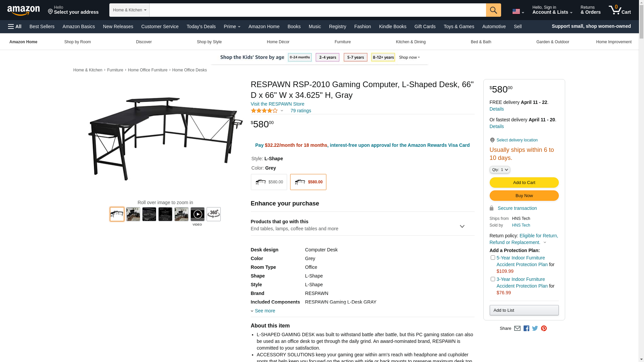
Task: Play the product video thumbnail
Action: tap(197, 214)
